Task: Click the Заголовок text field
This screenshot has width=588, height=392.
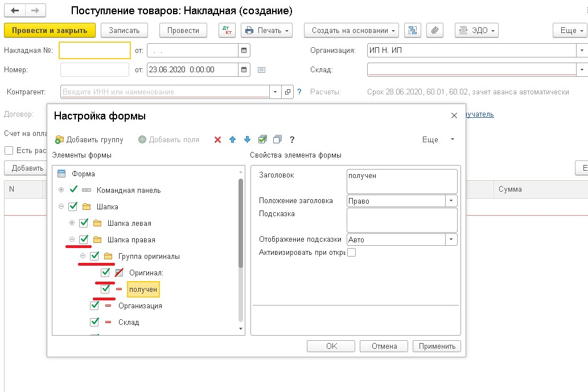Action: pos(401,181)
